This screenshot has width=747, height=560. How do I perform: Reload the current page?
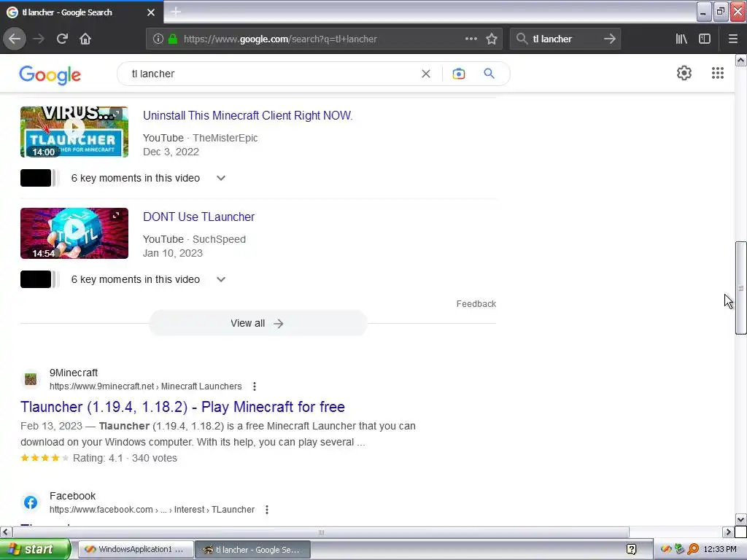pyautogui.click(x=62, y=39)
